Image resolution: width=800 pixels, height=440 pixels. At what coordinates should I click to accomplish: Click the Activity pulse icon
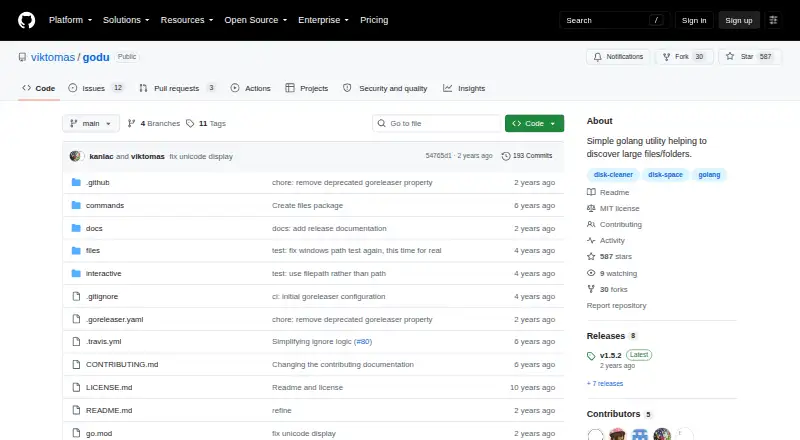591,240
